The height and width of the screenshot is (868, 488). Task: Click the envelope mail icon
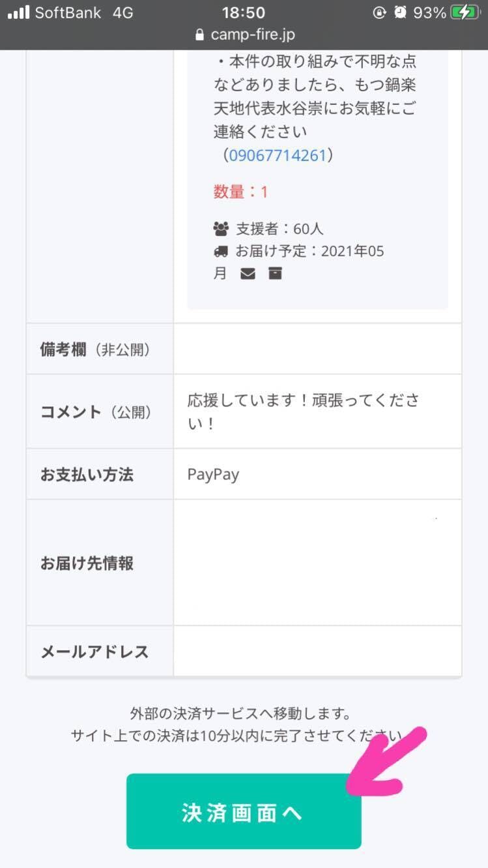pyautogui.click(x=248, y=274)
